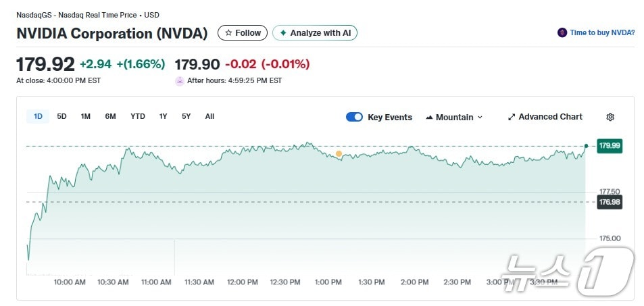Click the Mountain chart type icon
Viewport: 644px width, 306px height.
click(x=429, y=117)
